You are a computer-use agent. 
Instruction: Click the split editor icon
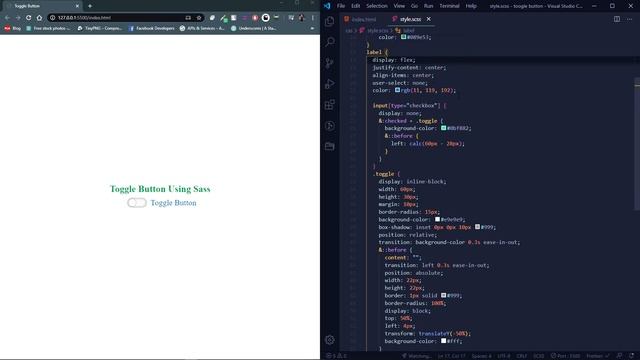[617, 19]
